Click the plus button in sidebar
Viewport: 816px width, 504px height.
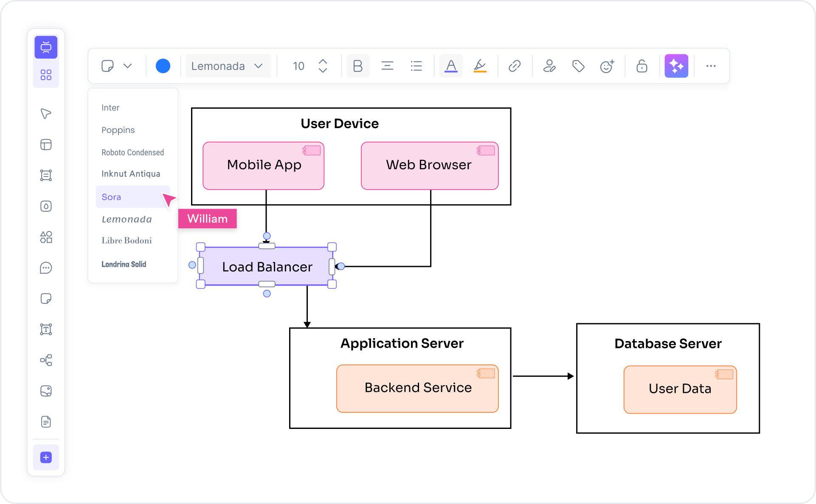click(46, 457)
